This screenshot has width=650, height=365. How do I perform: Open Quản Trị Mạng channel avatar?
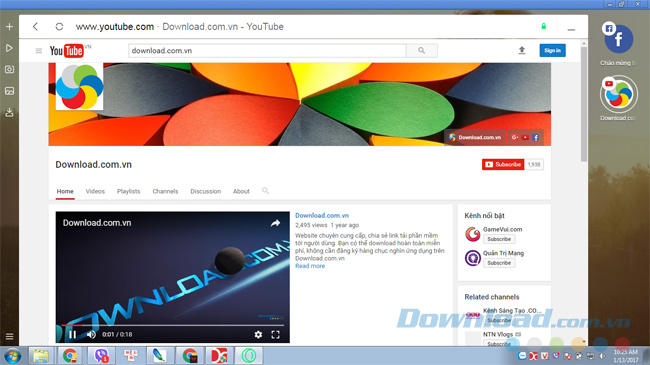point(472,258)
